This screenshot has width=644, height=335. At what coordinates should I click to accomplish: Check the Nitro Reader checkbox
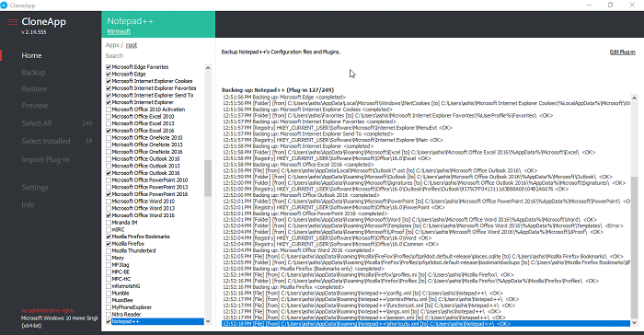click(109, 314)
